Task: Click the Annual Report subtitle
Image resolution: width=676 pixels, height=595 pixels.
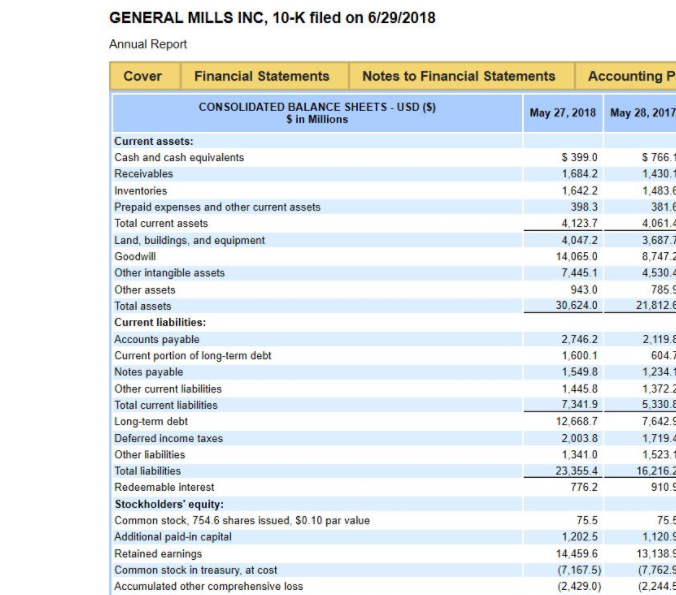Action: pos(148,44)
